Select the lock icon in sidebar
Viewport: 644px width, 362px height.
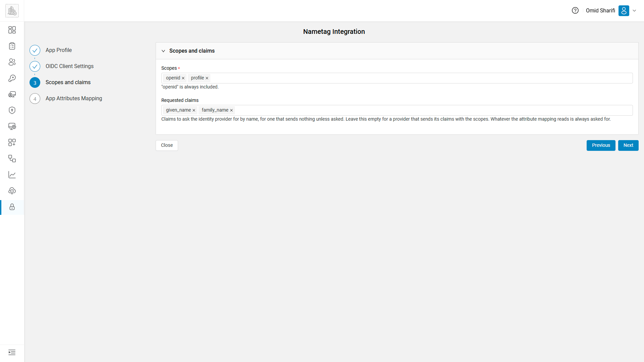coord(12,207)
